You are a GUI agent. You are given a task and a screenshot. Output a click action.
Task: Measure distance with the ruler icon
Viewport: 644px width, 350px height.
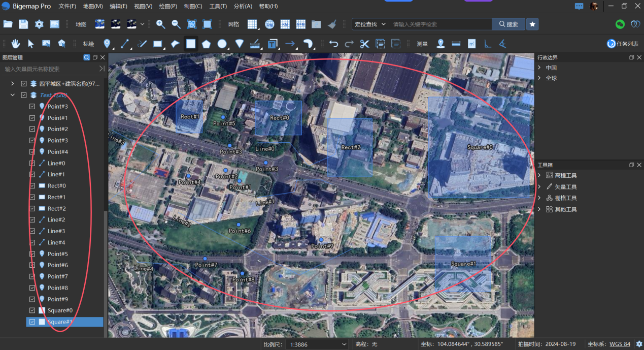tap(456, 44)
